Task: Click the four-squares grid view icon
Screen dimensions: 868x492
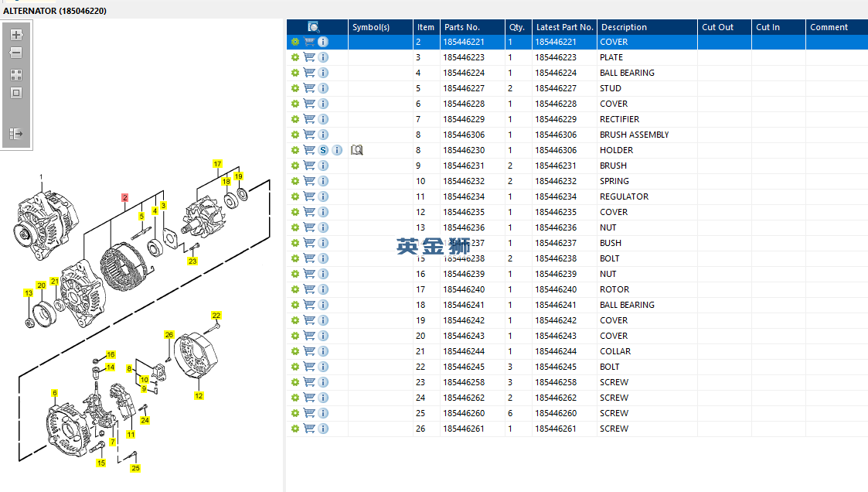Action: [x=16, y=75]
